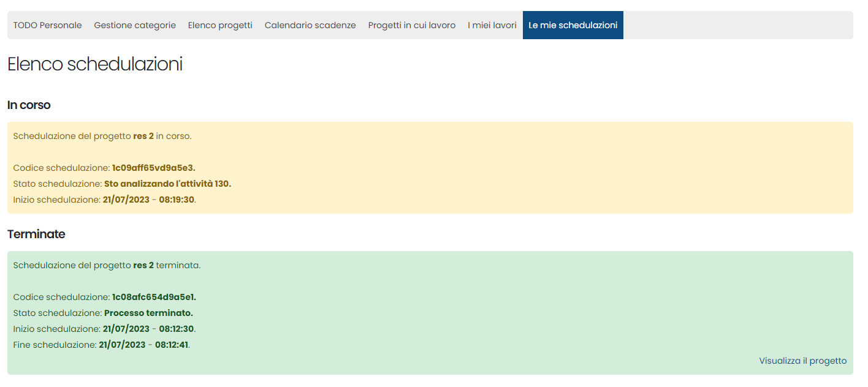This screenshot has height=387, width=868.
Task: Click start time 08:19:30 of running schedule
Action: [x=177, y=200]
